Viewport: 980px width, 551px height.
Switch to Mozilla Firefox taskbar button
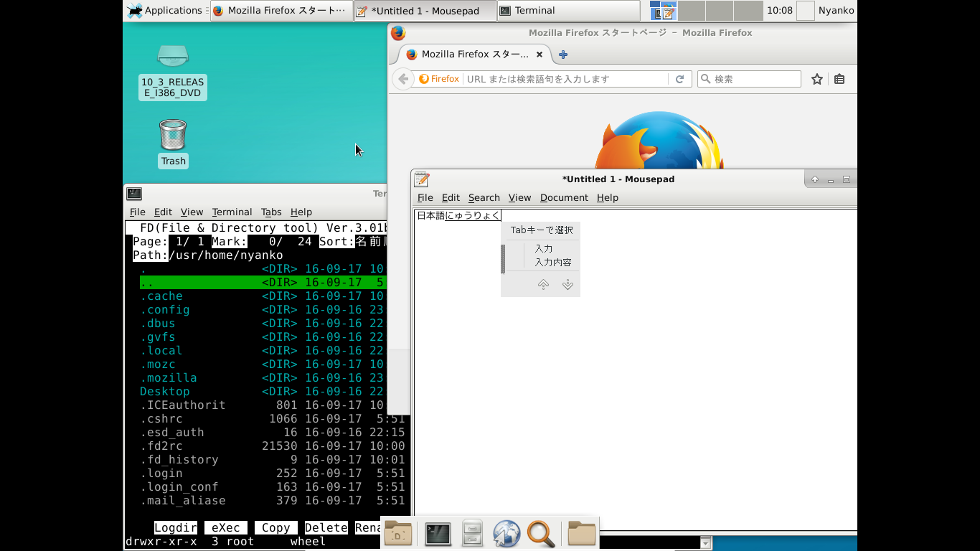click(281, 11)
